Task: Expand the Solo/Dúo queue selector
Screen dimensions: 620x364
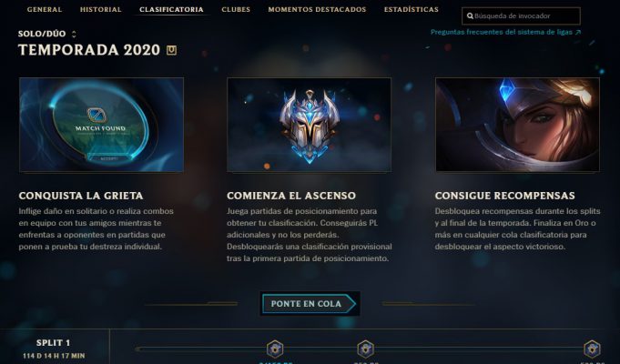Action: [74, 34]
